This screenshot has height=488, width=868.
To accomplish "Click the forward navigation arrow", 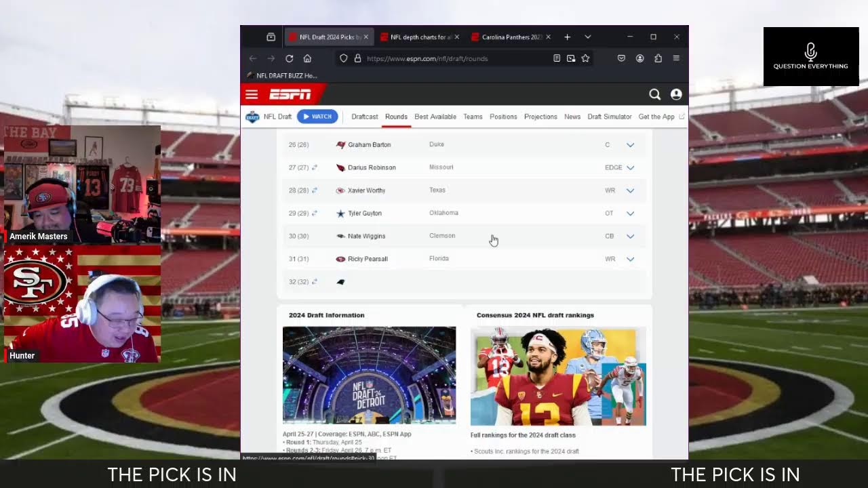I will pyautogui.click(x=271, y=58).
